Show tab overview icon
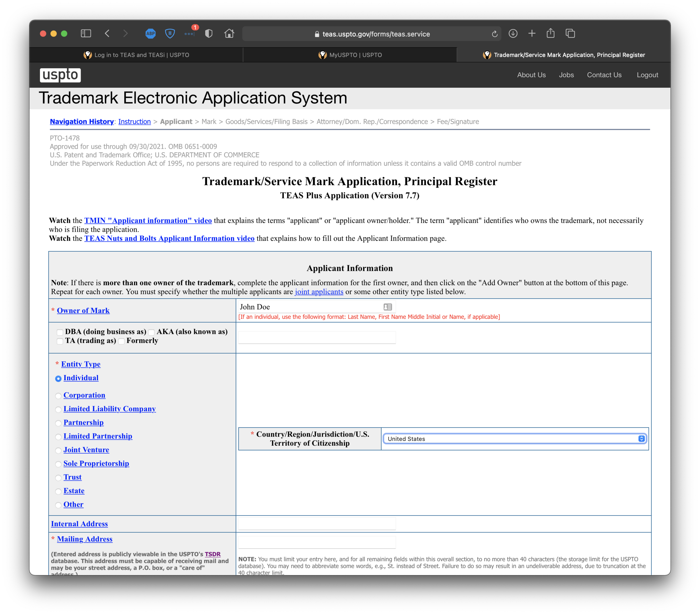This screenshot has width=700, height=614. [570, 34]
